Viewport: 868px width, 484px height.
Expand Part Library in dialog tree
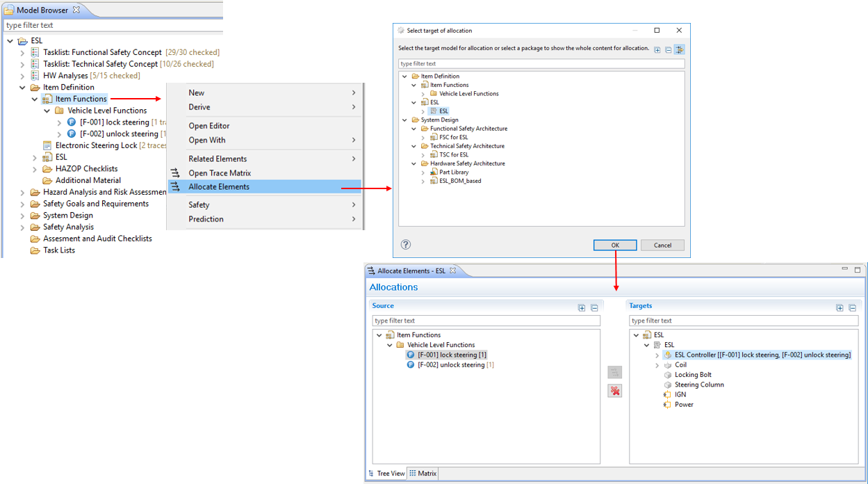click(x=423, y=172)
